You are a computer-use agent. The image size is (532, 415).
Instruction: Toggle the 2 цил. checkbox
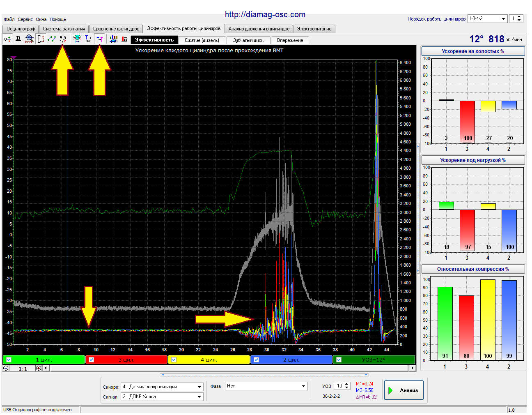point(257,360)
